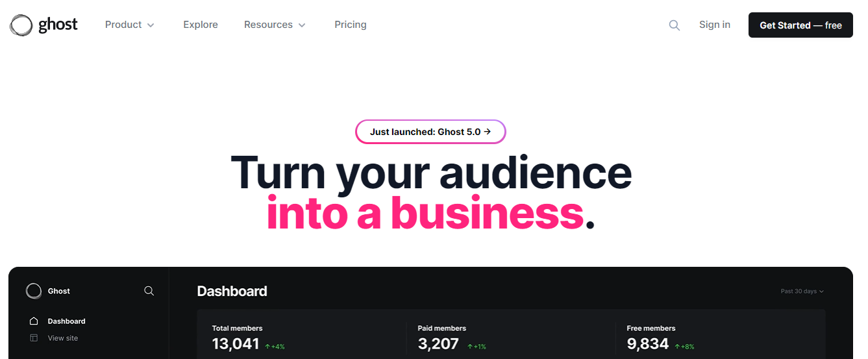
Task: Click the Ghost logo in the header
Action: pyautogui.click(x=43, y=25)
